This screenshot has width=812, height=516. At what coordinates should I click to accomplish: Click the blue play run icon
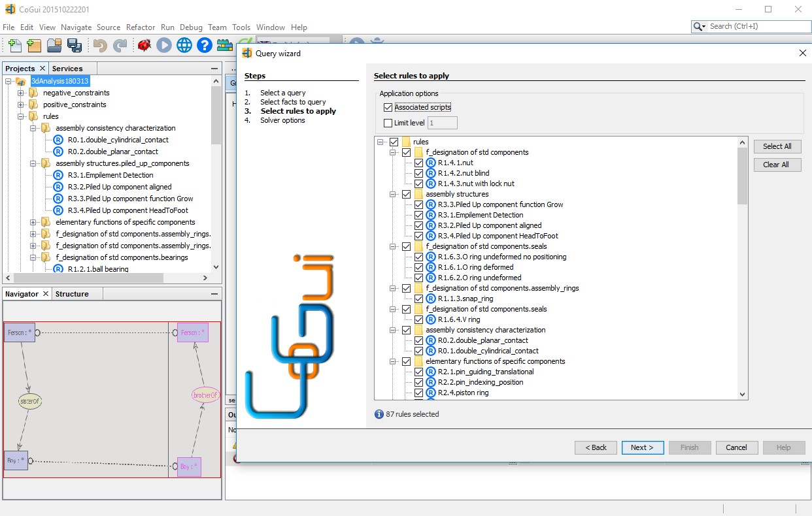coord(164,45)
